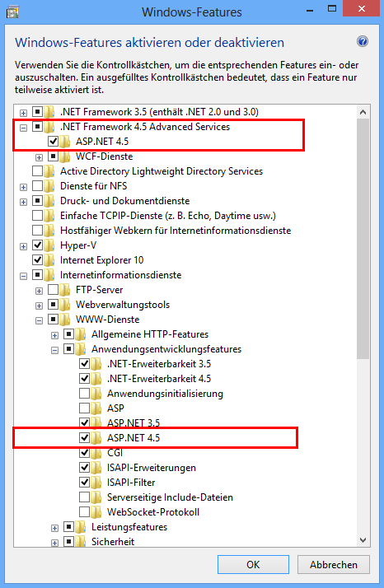This screenshot has height=588, width=384.
Task: Expand the Leistungsfeatures node
Action: [x=55, y=529]
